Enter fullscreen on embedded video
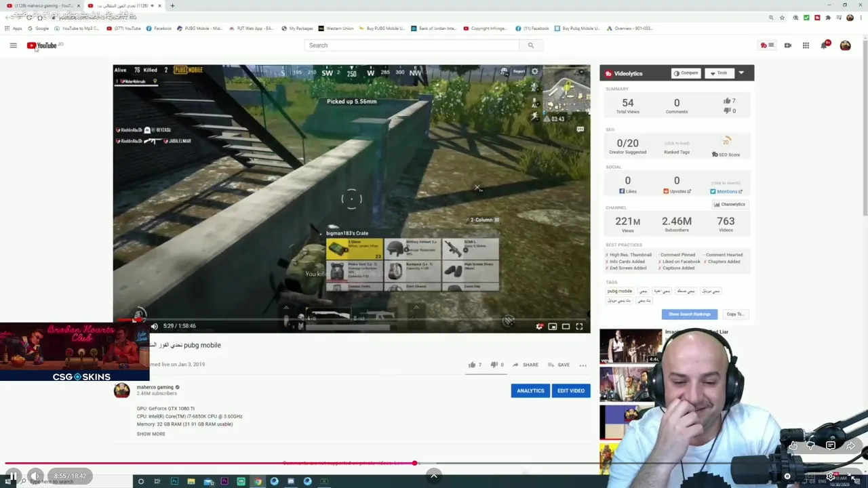 coord(579,327)
